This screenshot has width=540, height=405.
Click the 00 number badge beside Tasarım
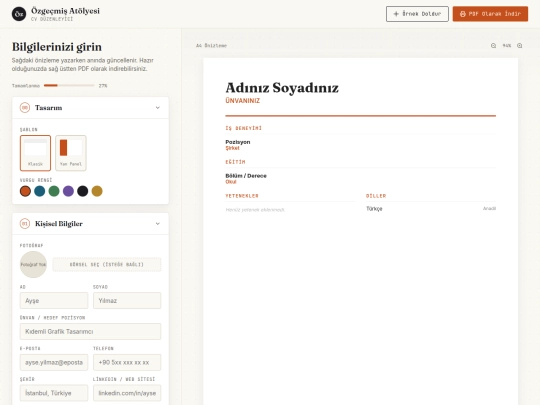[25, 108]
